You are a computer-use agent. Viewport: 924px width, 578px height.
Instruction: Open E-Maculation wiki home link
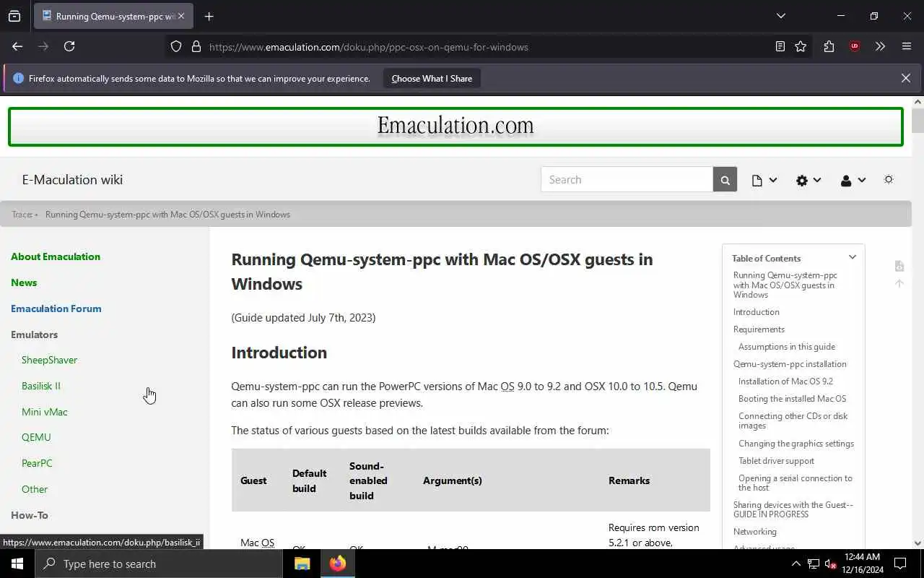(72, 180)
